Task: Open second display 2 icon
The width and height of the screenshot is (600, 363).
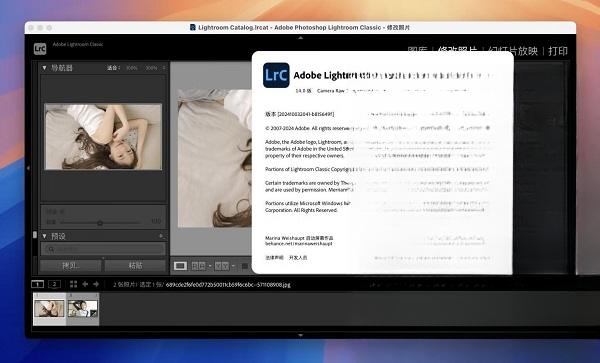Action: [54, 284]
